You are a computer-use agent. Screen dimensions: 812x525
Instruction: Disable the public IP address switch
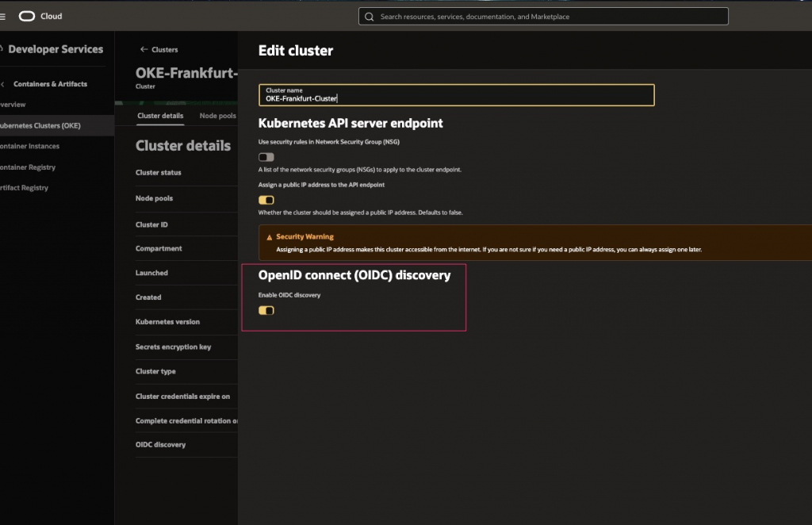coord(266,200)
